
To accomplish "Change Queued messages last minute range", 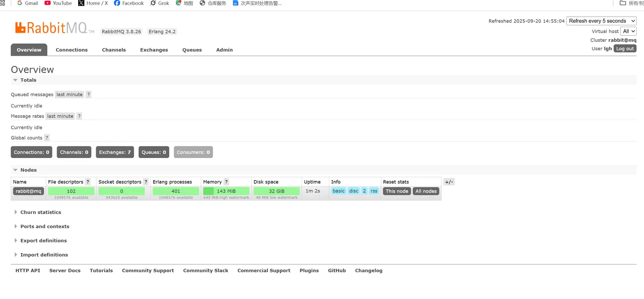I will point(69,94).
